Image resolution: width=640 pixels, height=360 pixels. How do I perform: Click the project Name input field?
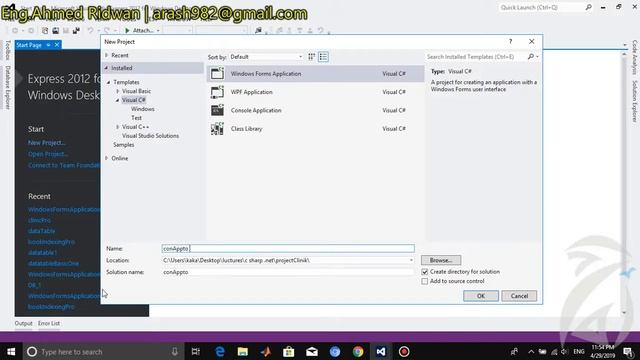pyautogui.click(x=288, y=249)
